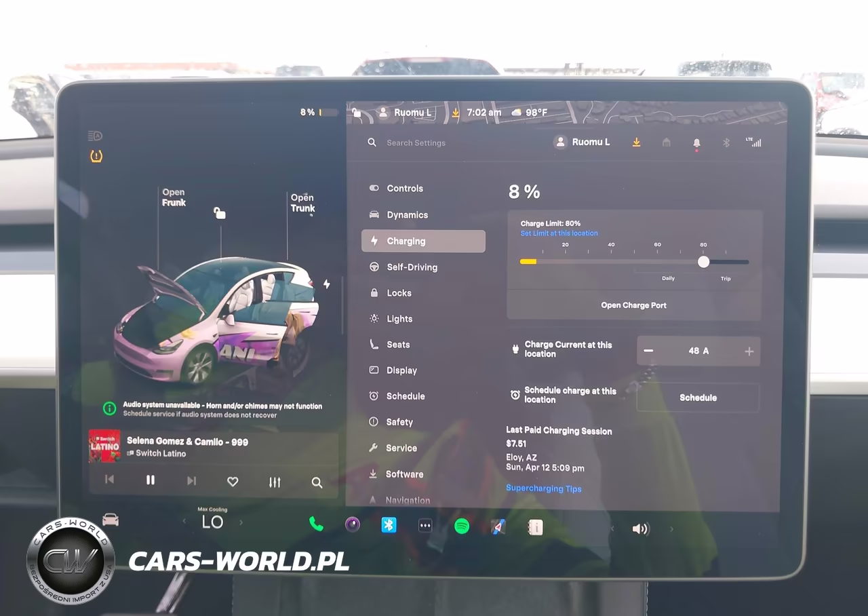Click the charge limit slider handle
868x616 pixels.
tap(703, 262)
